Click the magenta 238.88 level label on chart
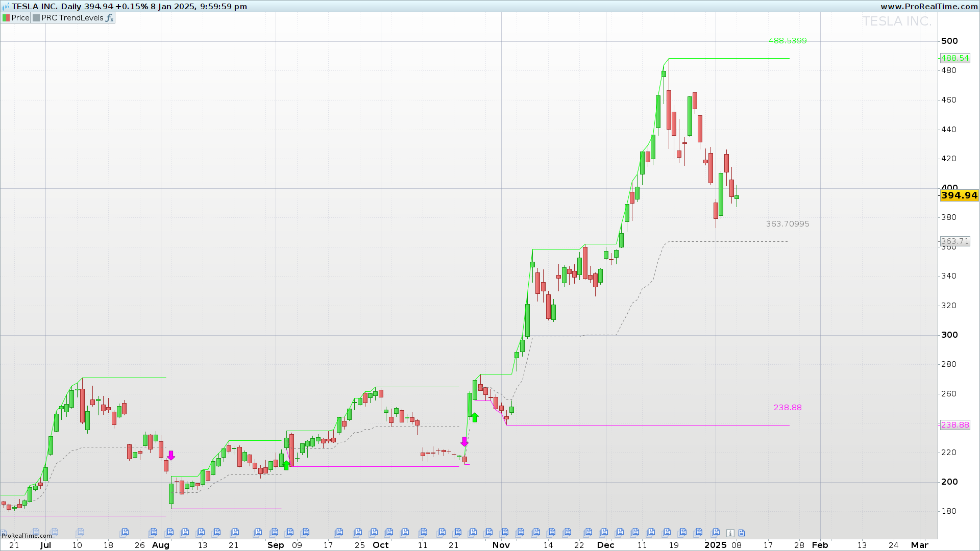Screen dimensions: 980x551 click(788, 408)
